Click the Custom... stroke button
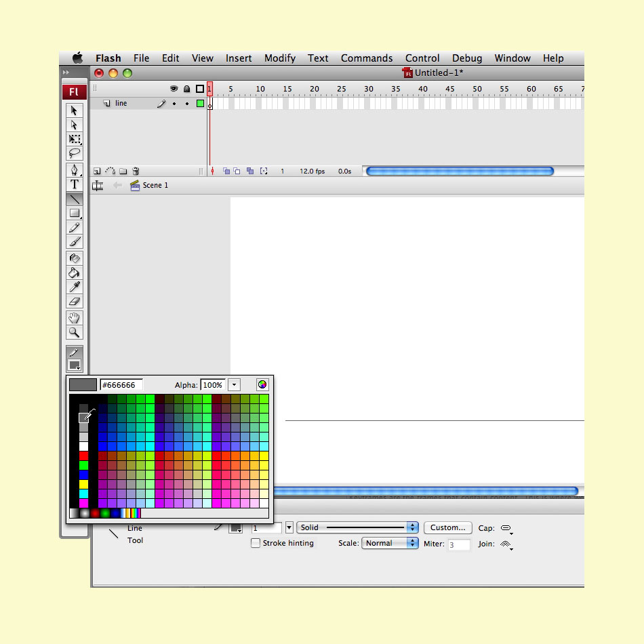 point(447,527)
